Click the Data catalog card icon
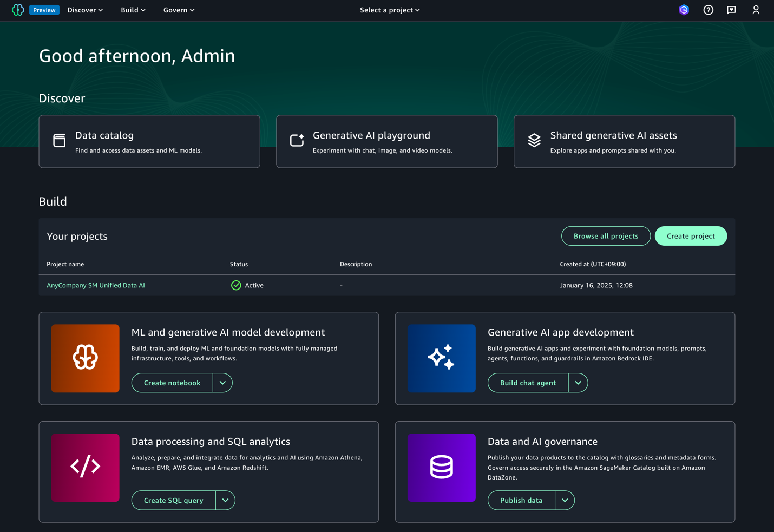 coord(60,140)
